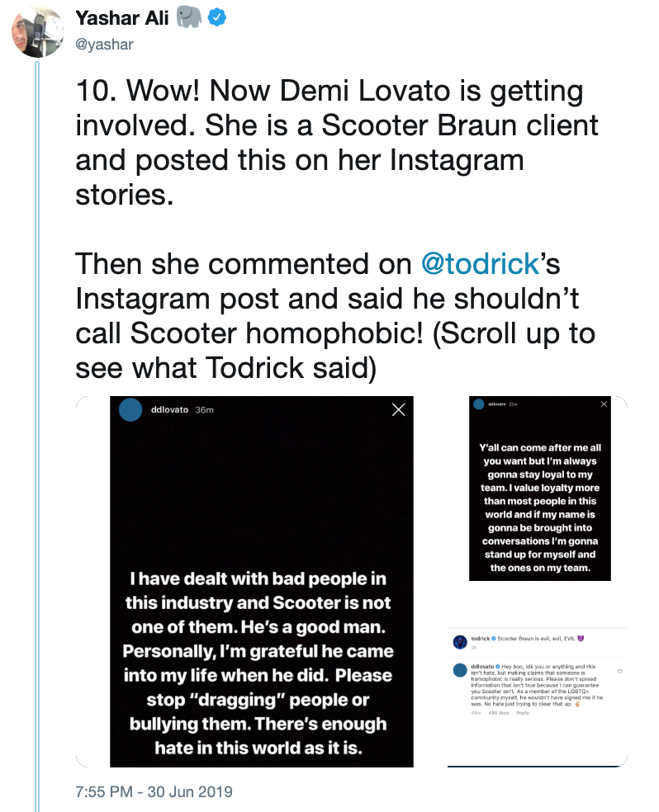The width and height of the screenshot is (659, 812).
Task: Click Reply under ddlovato's comment
Action: [522, 713]
